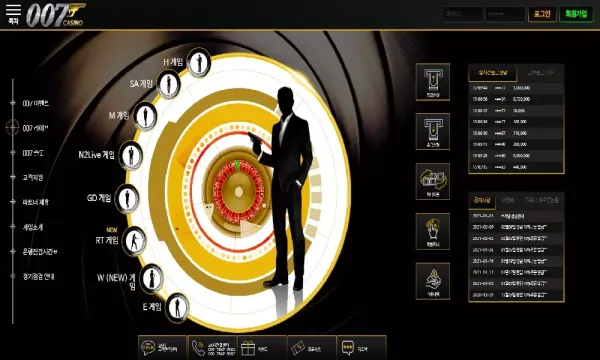Open the notice dated 2021-01-19

click(x=516, y=261)
